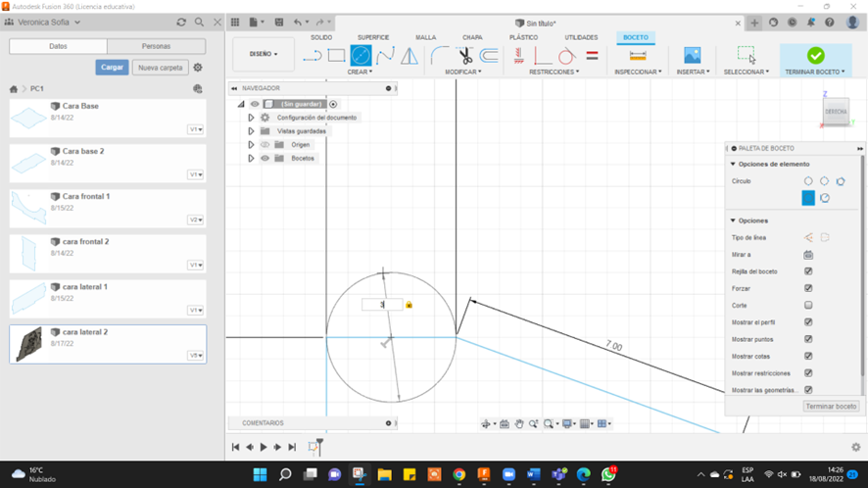Click the green Finish Sketch checkmark

click(x=815, y=56)
